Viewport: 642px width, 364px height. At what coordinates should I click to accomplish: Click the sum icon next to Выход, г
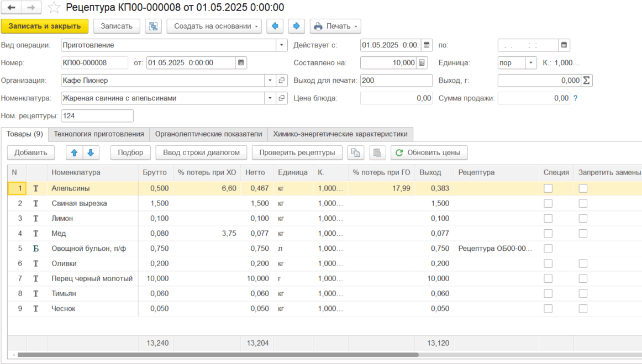point(587,81)
